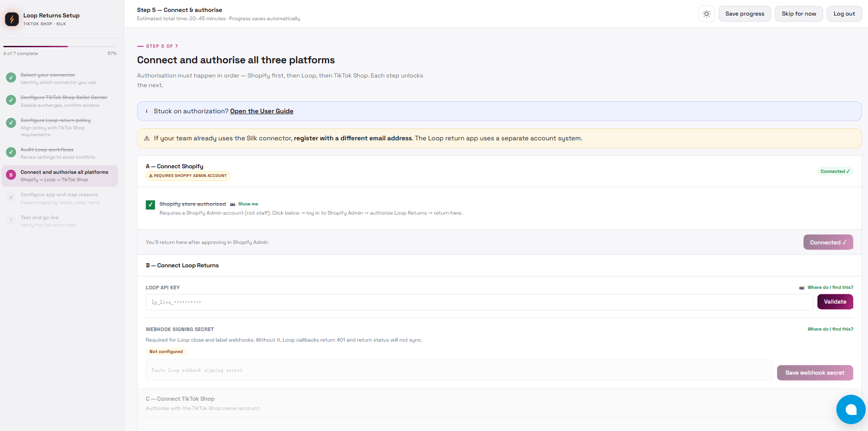Screen dimensions: 868x431
Task: Click the video icon beside Show me
Action: [232, 204]
